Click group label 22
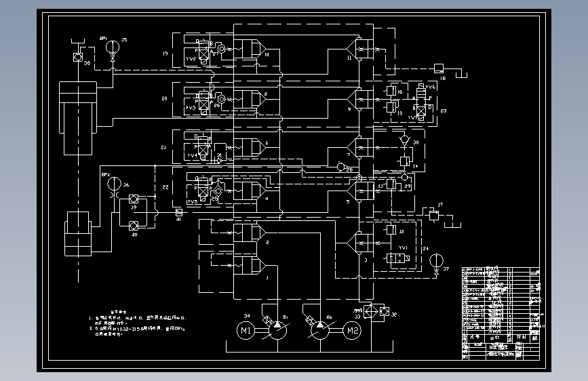The image size is (588, 381). [165, 186]
